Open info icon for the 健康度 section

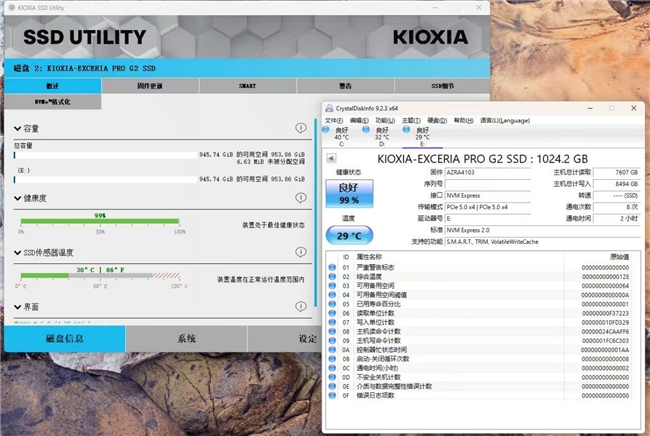click(x=301, y=198)
